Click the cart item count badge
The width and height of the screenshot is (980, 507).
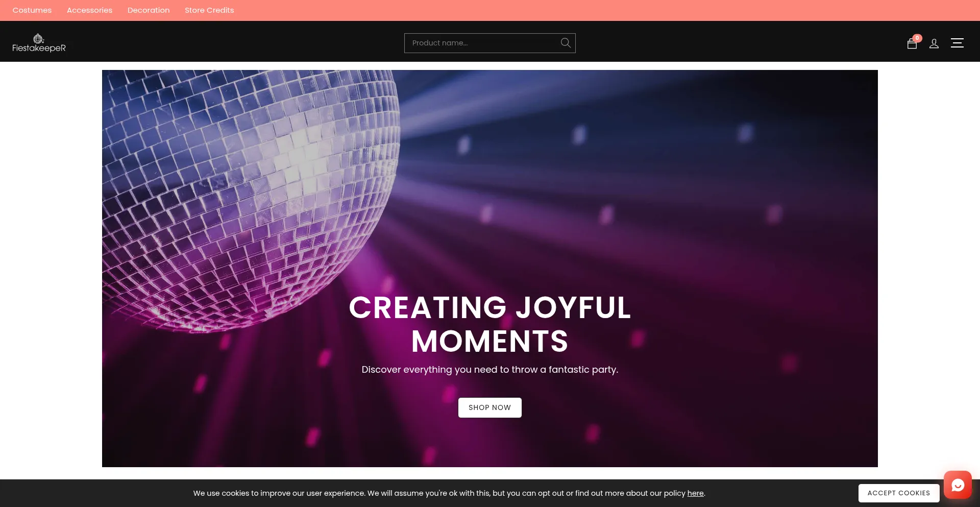click(x=917, y=38)
